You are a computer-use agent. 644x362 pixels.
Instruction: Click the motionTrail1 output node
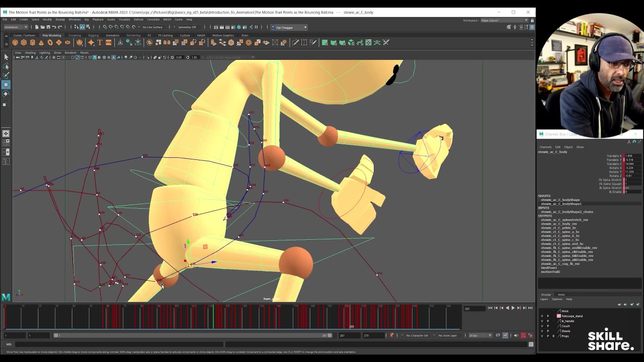pos(550,272)
